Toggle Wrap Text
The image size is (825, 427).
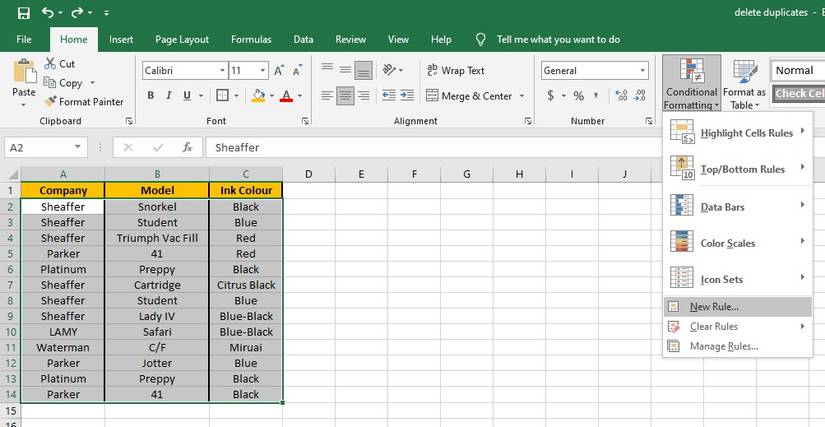tap(456, 70)
